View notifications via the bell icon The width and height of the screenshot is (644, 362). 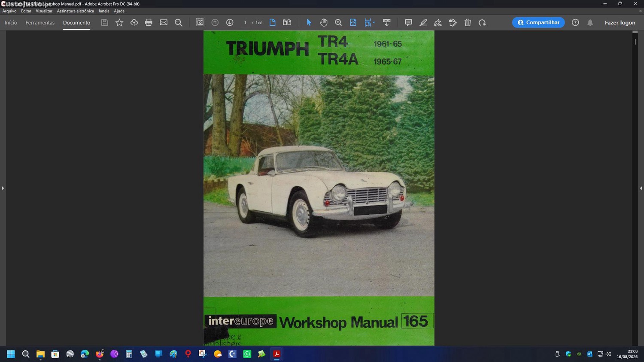590,23
